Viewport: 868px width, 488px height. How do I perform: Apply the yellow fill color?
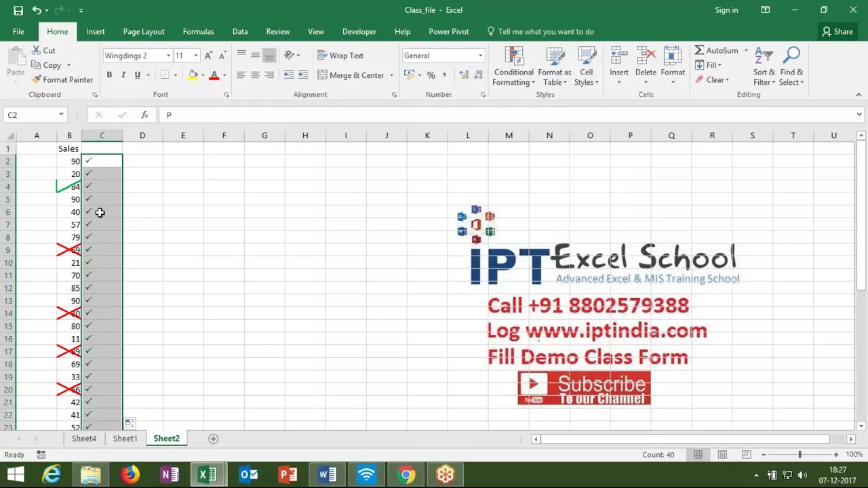193,75
